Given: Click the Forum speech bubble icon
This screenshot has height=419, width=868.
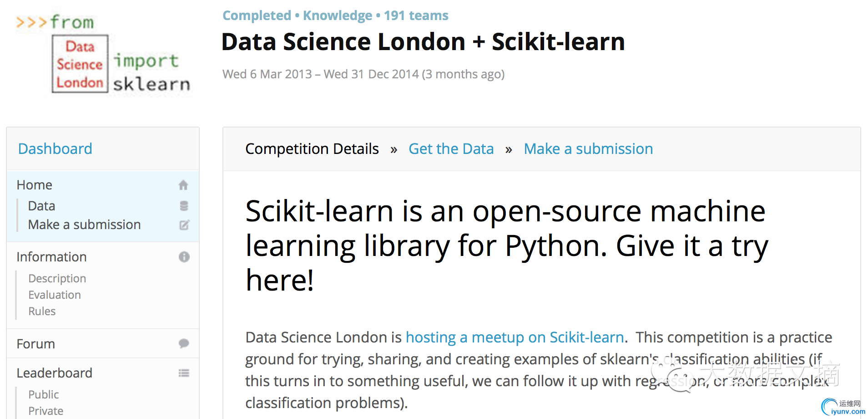Looking at the screenshot, I should click(x=184, y=343).
